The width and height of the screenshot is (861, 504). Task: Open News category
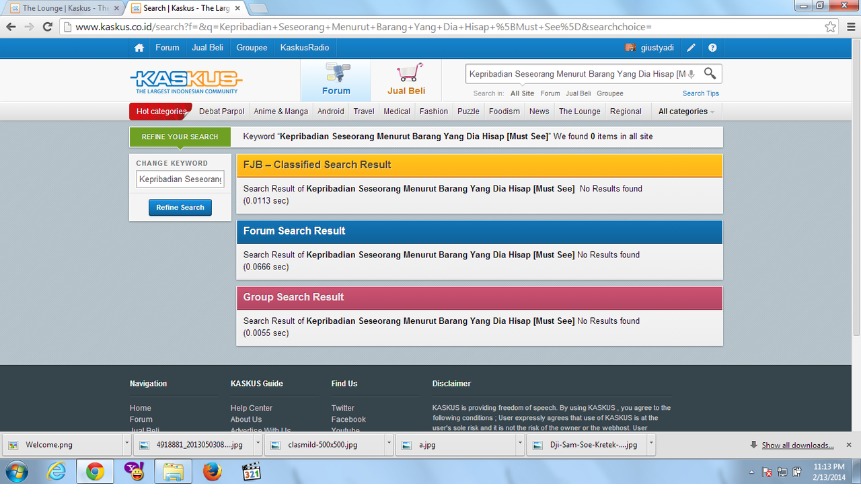[x=539, y=112]
